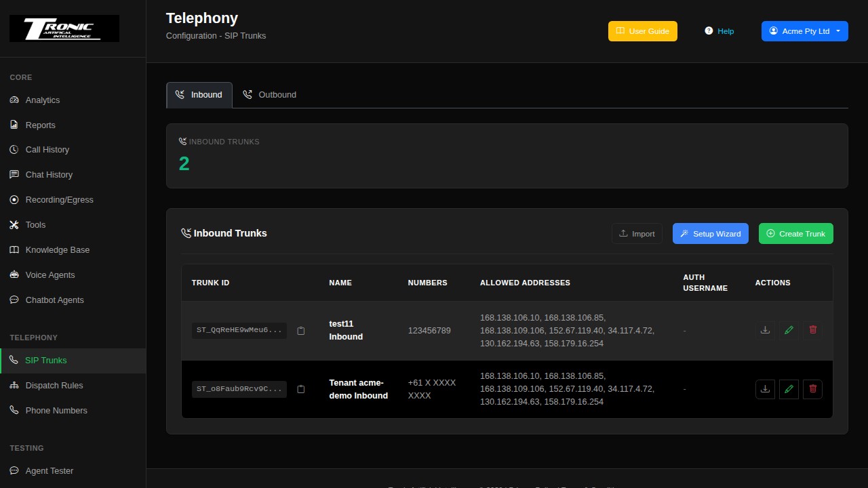Click trunk ID ST_QqReHE9wMeu6...
Screen dimensions: 868x488
coord(239,331)
